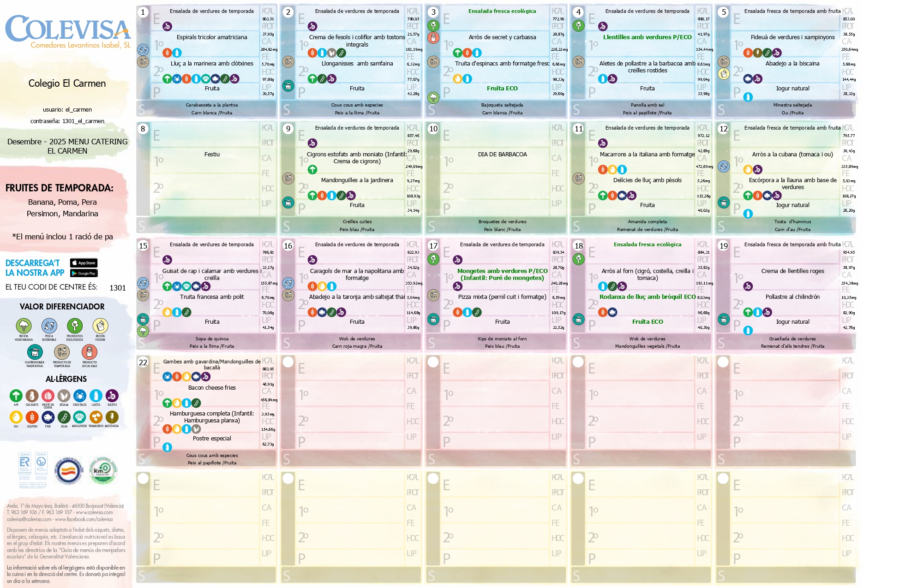This screenshot has height=588, width=900.
Task: Click the Llentilles amb verdures P/ECO dish
Action: 647,37
